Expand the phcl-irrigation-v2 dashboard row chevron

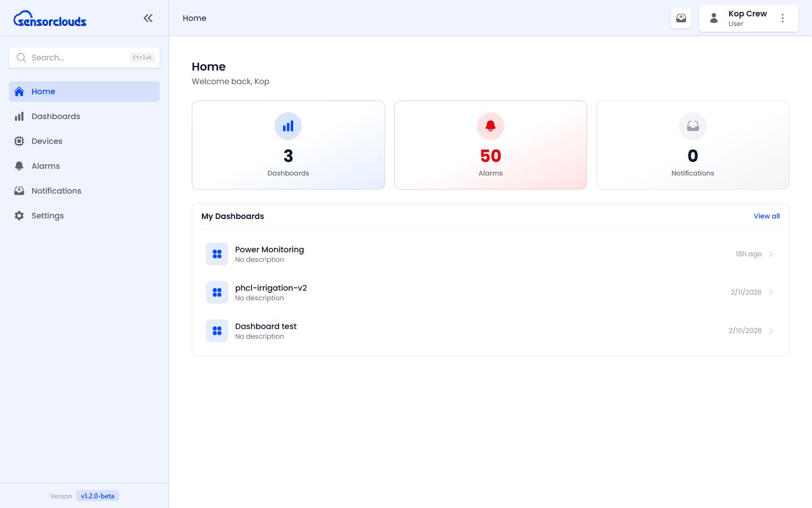(x=771, y=292)
